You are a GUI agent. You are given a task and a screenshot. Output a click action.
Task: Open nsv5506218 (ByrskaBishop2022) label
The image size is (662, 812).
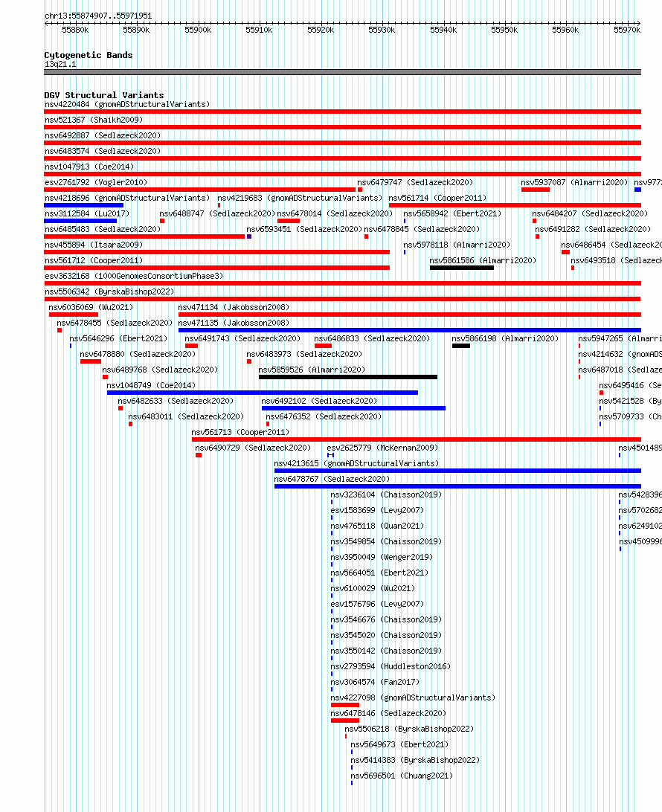[409, 729]
